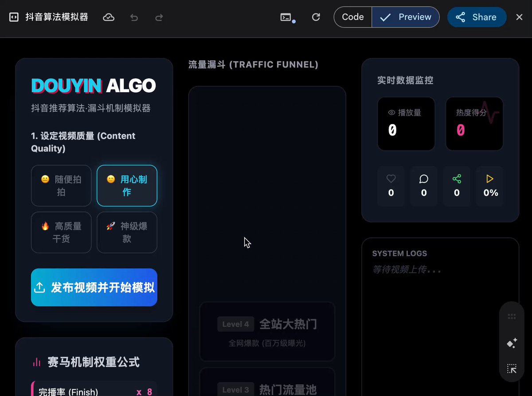Click 发布视频并开始模拟 button
The width and height of the screenshot is (532, 396).
point(94,287)
